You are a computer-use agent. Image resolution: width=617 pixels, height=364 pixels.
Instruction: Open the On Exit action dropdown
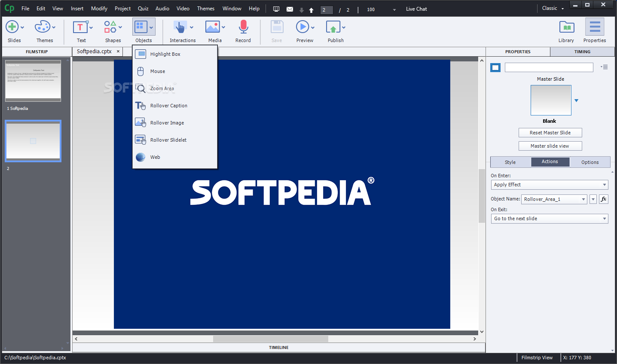coord(550,218)
